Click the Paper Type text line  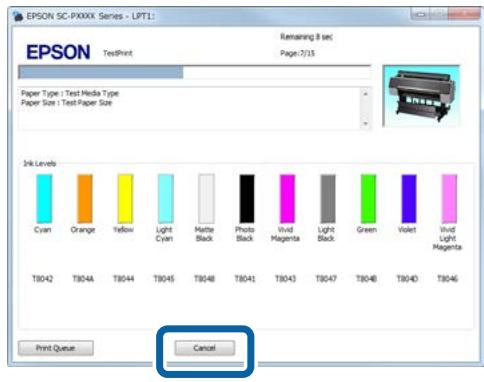click(x=70, y=93)
